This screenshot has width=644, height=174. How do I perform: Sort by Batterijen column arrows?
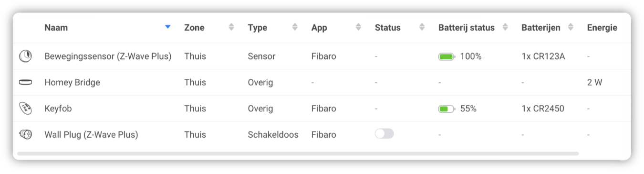(x=571, y=27)
